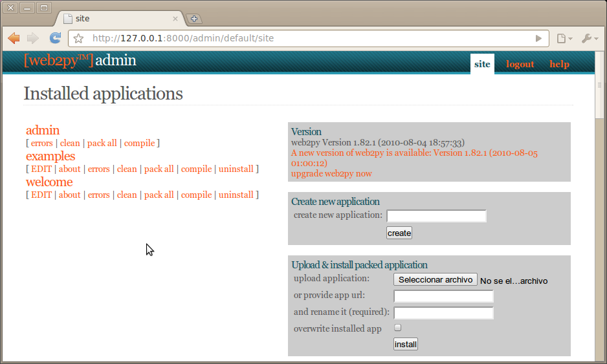This screenshot has height=364, width=607.
Task: Reload the page with the refresh icon
Action: [56, 38]
